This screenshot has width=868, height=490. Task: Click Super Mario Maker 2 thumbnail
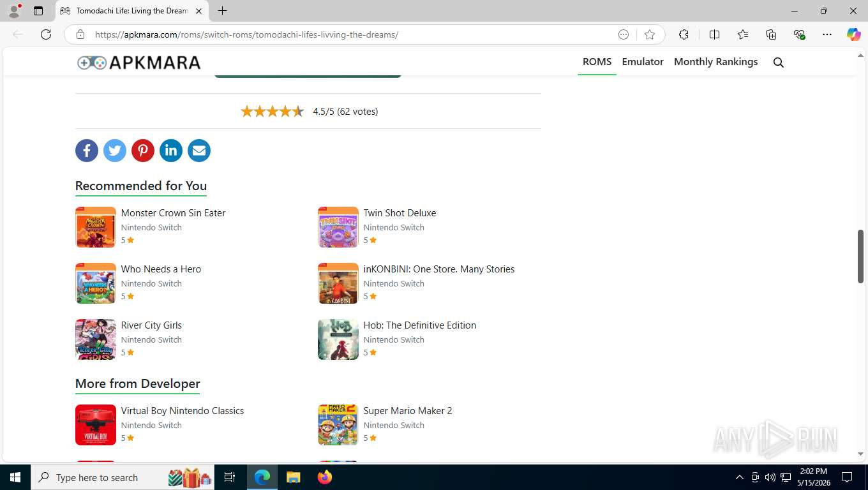pyautogui.click(x=338, y=425)
